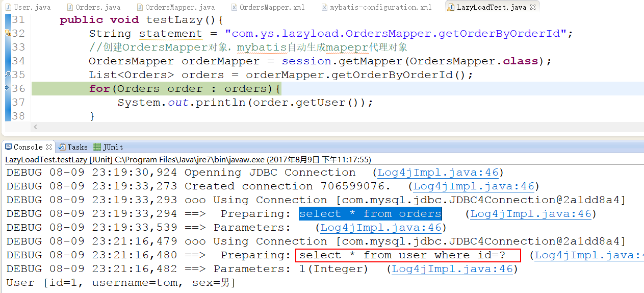Click the instruction pointer arrow at line 36
Viewport: 644px width, 293px height.
click(8, 88)
